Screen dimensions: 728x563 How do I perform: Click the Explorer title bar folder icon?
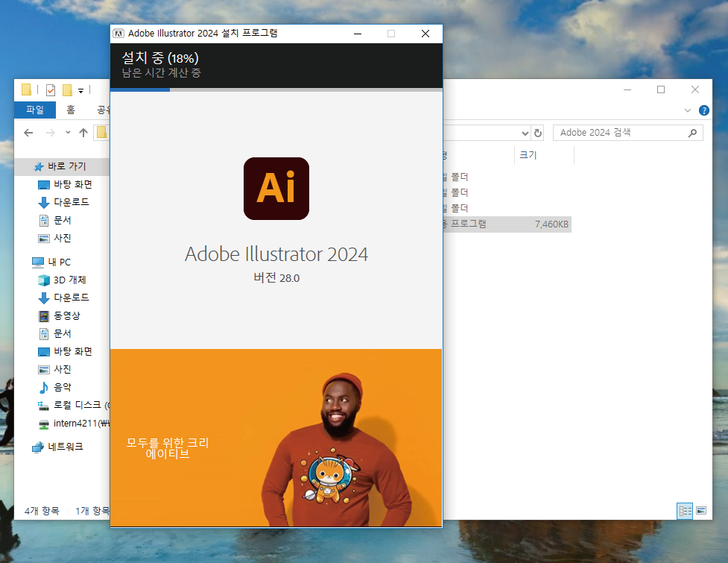[27, 89]
